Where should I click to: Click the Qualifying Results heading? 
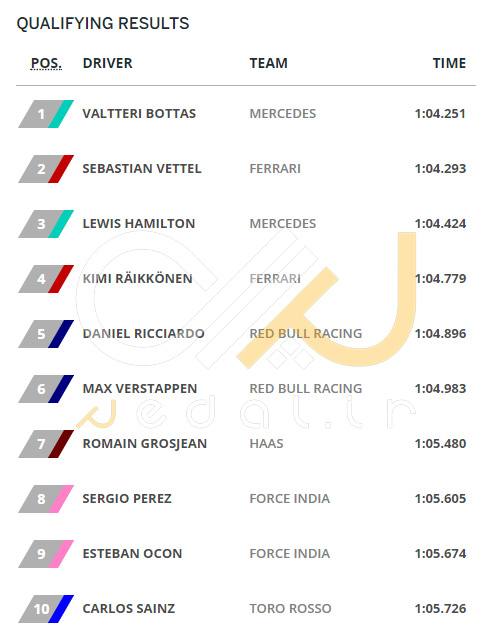(x=103, y=24)
